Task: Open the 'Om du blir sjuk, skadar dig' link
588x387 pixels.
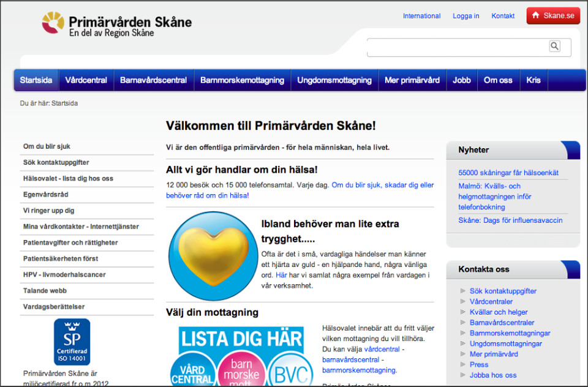Action: click(x=300, y=190)
